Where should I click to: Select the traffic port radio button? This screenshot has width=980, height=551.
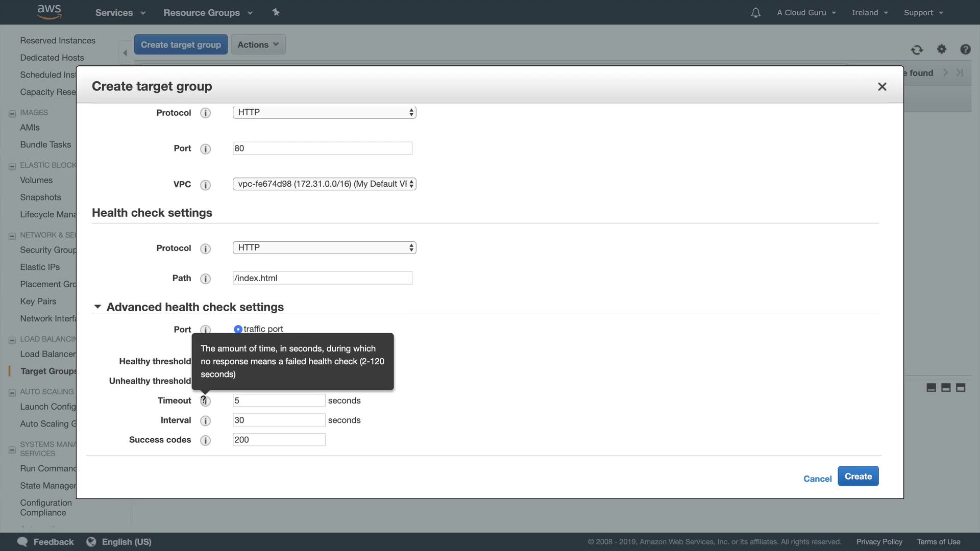click(238, 330)
